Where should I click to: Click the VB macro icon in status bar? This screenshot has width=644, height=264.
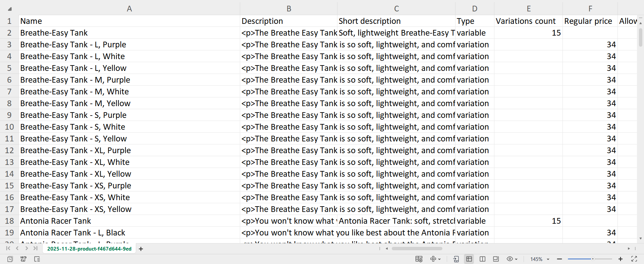[23, 259]
